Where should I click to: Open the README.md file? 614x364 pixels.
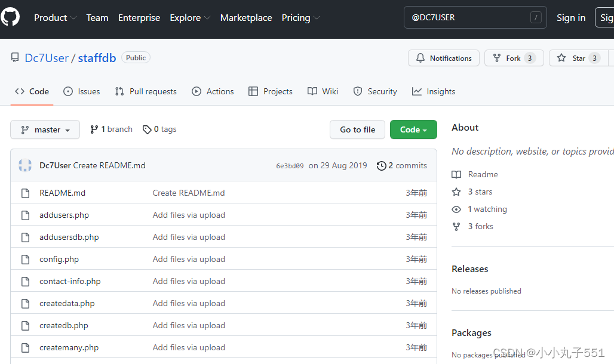click(x=62, y=193)
